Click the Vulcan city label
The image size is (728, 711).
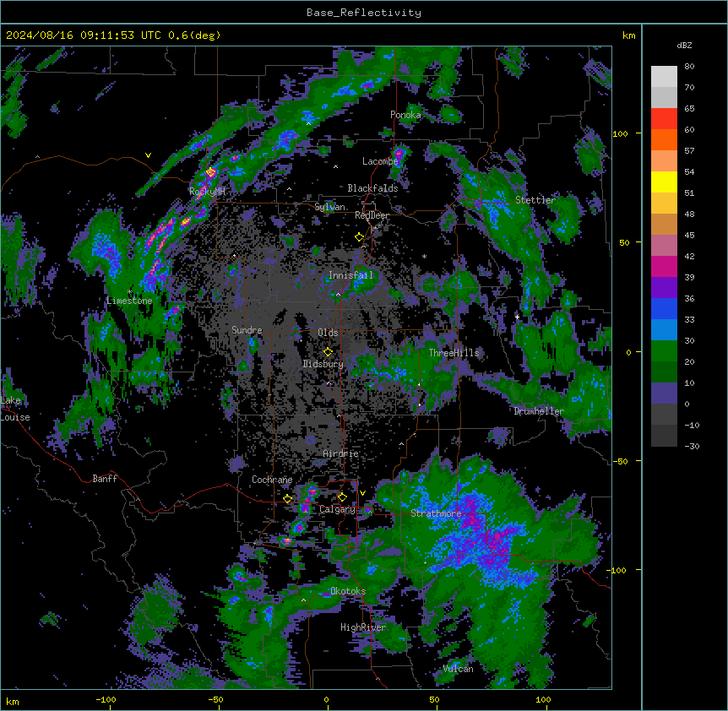(x=459, y=669)
